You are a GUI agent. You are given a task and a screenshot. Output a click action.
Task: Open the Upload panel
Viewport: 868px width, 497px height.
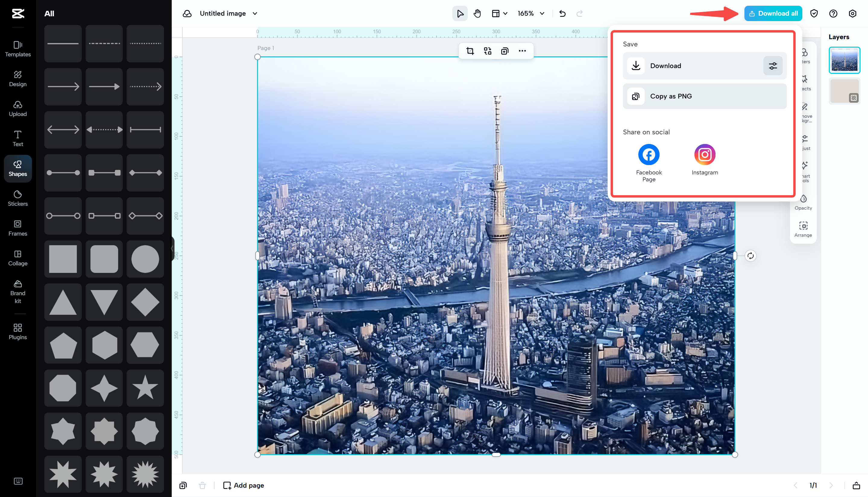(x=17, y=108)
